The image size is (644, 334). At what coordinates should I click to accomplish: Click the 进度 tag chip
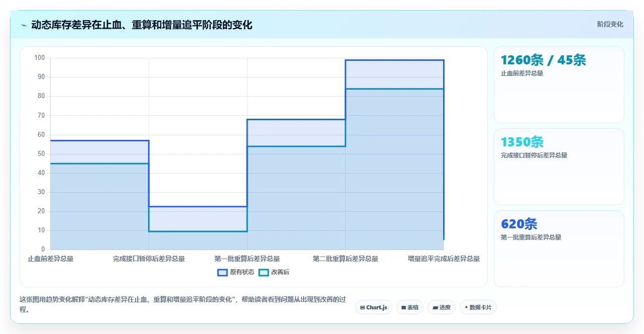coord(441,307)
